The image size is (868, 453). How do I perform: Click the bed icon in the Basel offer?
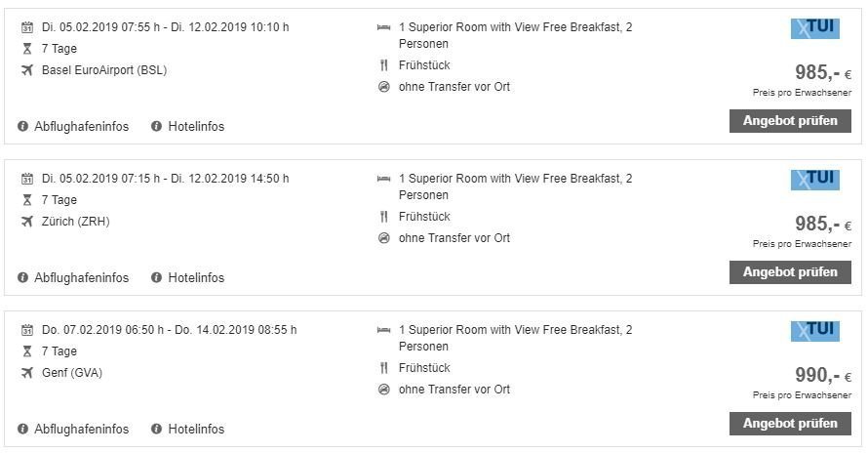tap(383, 27)
